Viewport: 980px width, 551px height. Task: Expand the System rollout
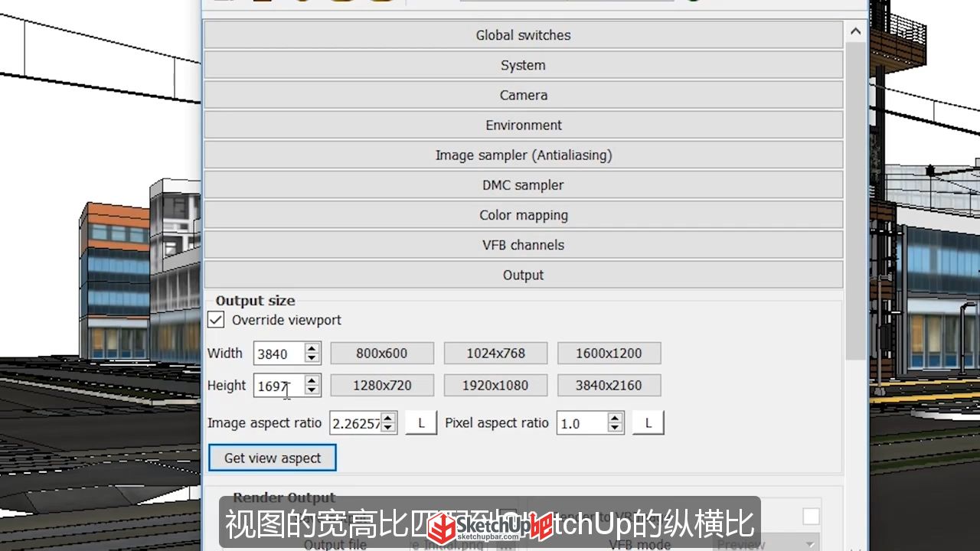coord(523,65)
